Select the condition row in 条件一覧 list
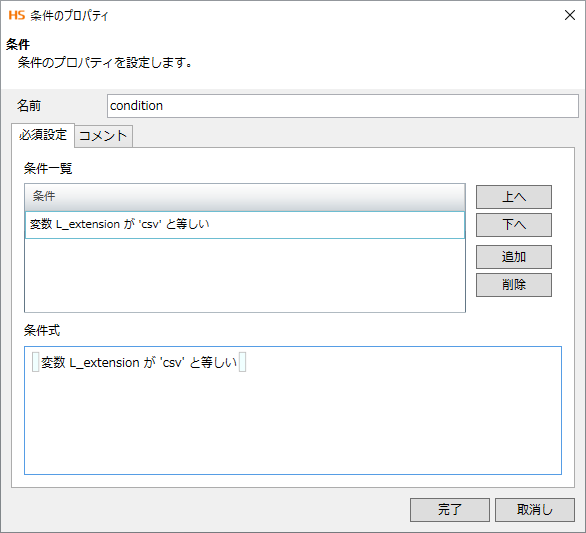Image resolution: width=586 pixels, height=533 pixels. pyautogui.click(x=245, y=225)
